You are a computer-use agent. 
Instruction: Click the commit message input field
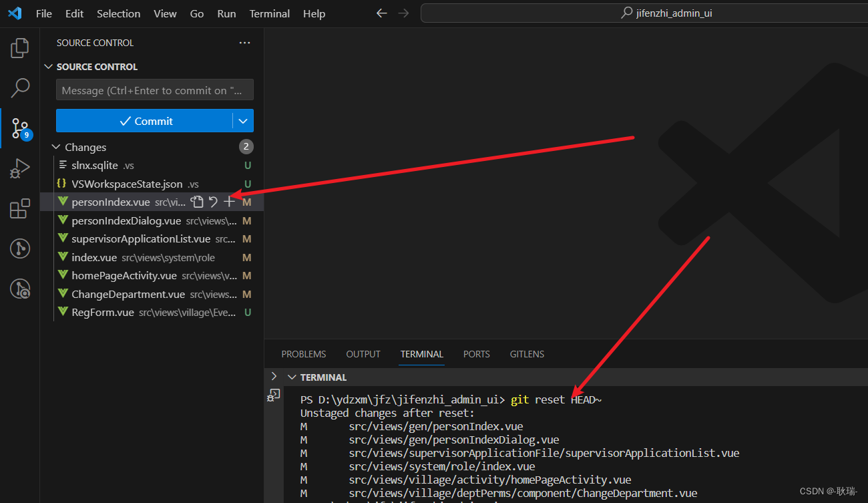pyautogui.click(x=155, y=90)
